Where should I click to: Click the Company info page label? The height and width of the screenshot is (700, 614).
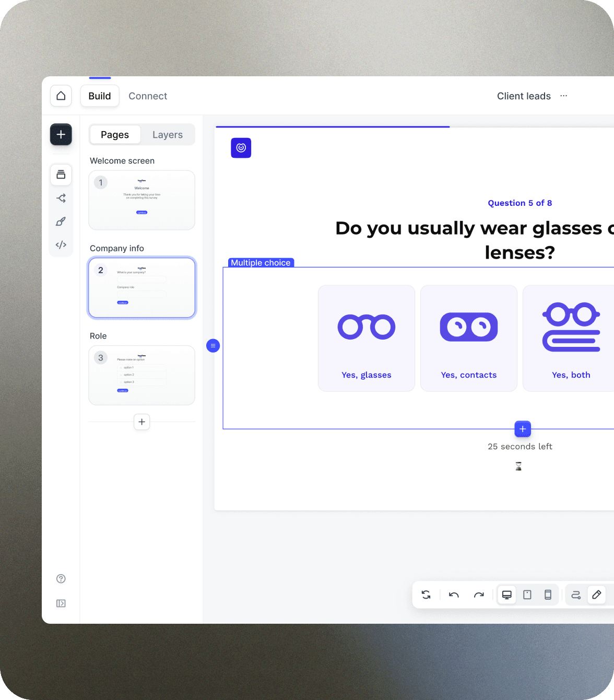click(117, 249)
